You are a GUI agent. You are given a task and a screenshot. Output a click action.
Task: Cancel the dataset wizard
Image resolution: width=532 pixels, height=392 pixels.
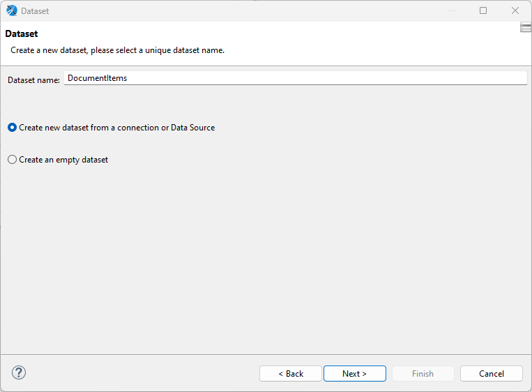pyautogui.click(x=492, y=374)
